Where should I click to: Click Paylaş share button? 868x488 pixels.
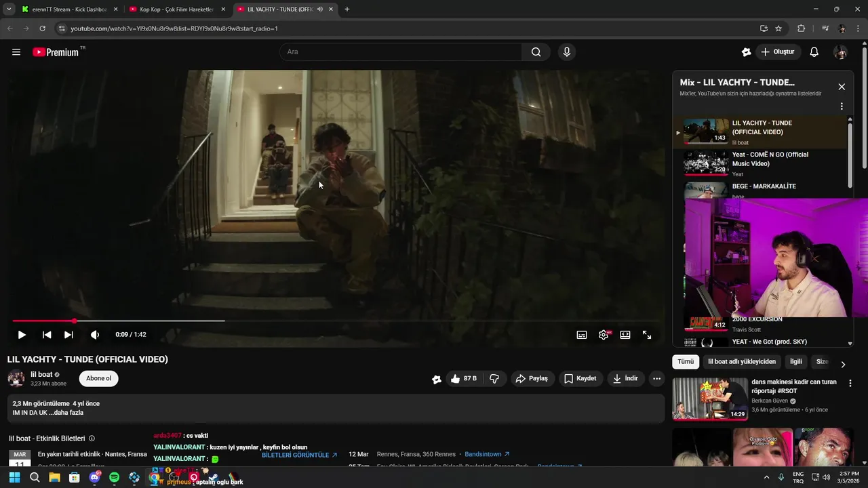click(532, 379)
